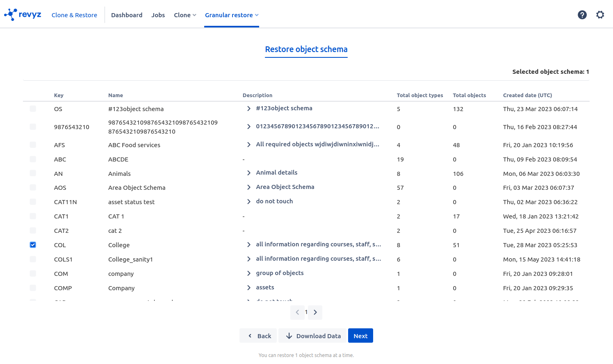The height and width of the screenshot is (364, 613).
Task: Go to next page arrow in pagination
Action: click(x=315, y=312)
